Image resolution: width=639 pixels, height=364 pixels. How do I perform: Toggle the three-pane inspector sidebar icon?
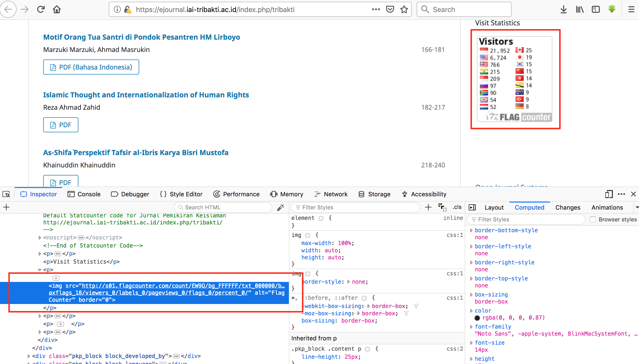(472, 207)
